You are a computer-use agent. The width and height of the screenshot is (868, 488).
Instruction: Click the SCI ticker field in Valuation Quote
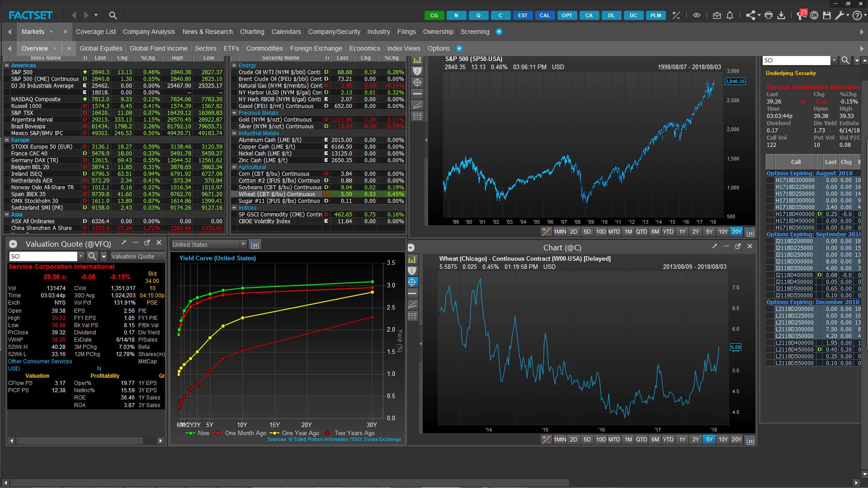[43, 256]
